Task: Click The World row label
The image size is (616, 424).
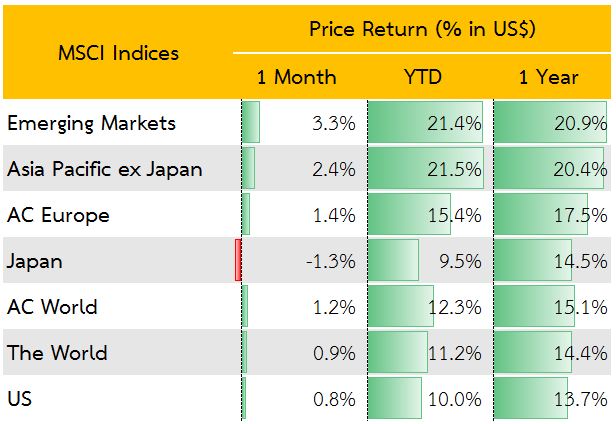Action: pyautogui.click(x=57, y=353)
